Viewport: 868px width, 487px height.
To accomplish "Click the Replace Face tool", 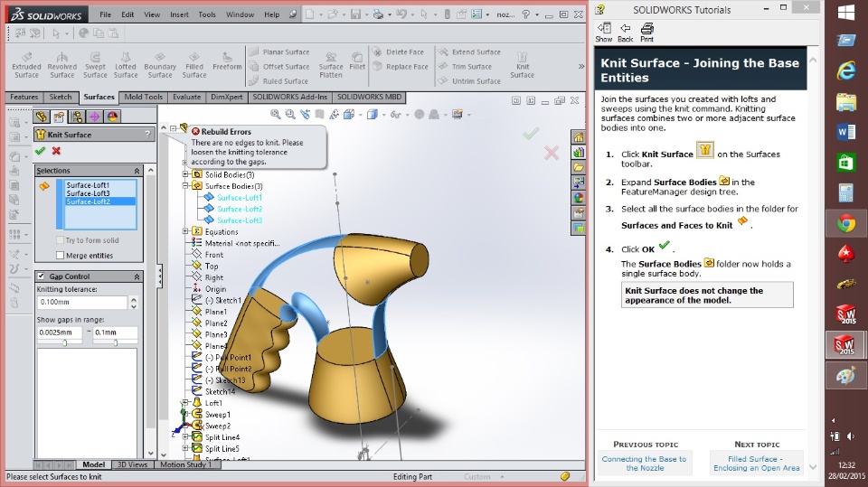I will [x=401, y=67].
